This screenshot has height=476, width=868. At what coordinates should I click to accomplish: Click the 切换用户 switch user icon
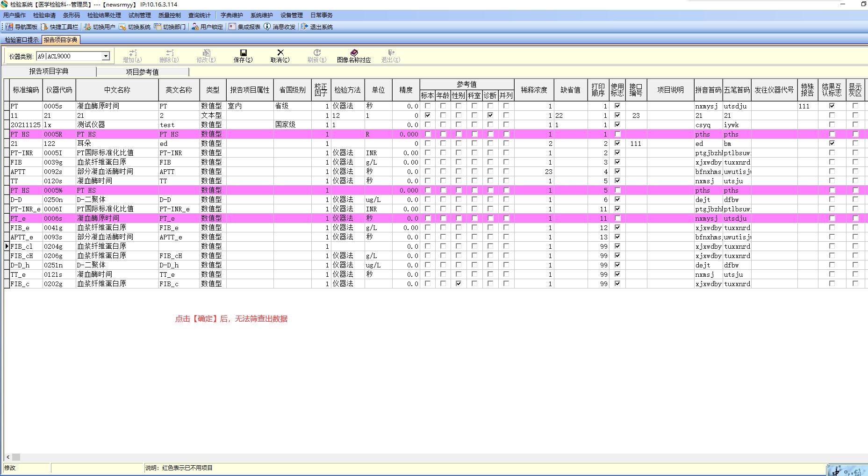pyautogui.click(x=87, y=27)
